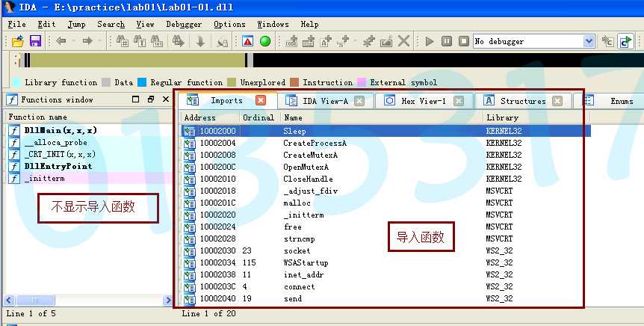Click the binoculars search icon marked 101

[157, 41]
